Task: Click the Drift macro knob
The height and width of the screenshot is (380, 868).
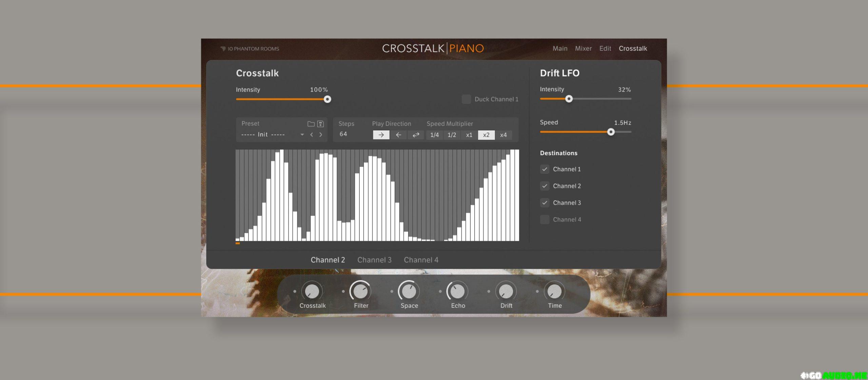Action: (x=506, y=291)
